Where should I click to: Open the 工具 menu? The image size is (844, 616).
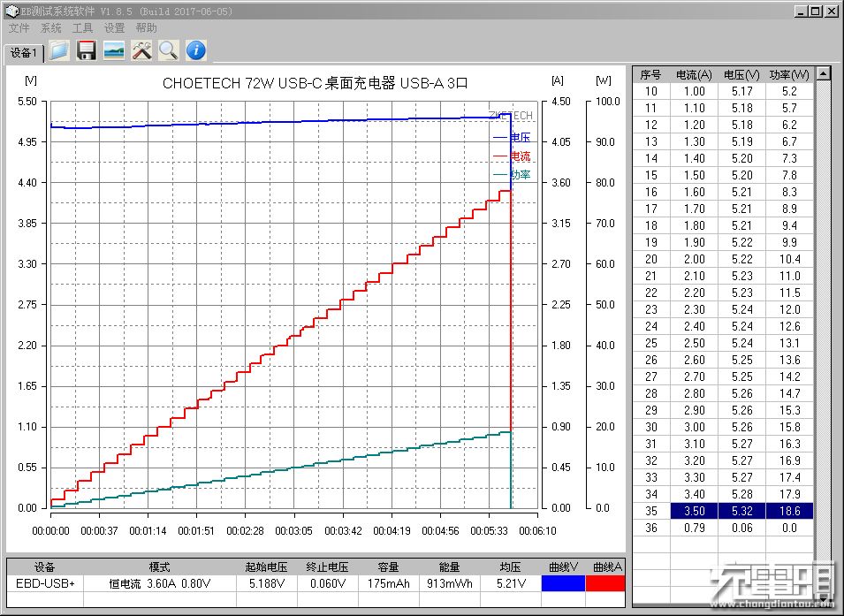[x=82, y=28]
